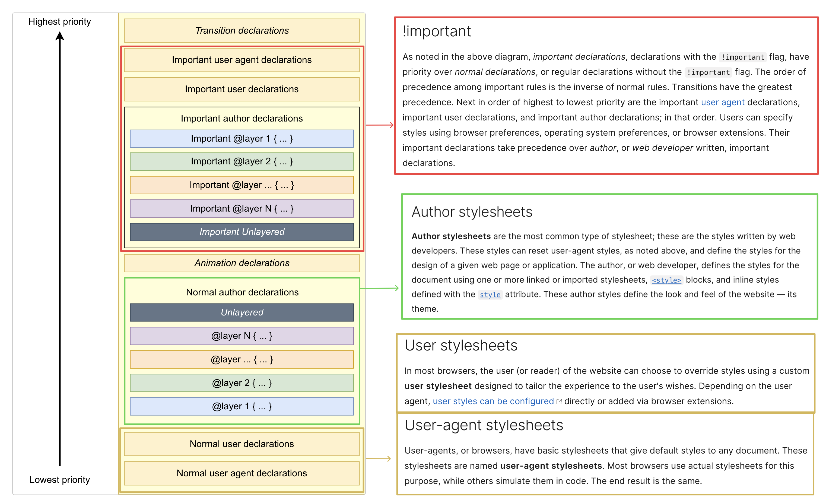The height and width of the screenshot is (504, 826).
Task: Open 'user styles can be configured' link
Action: (493, 401)
